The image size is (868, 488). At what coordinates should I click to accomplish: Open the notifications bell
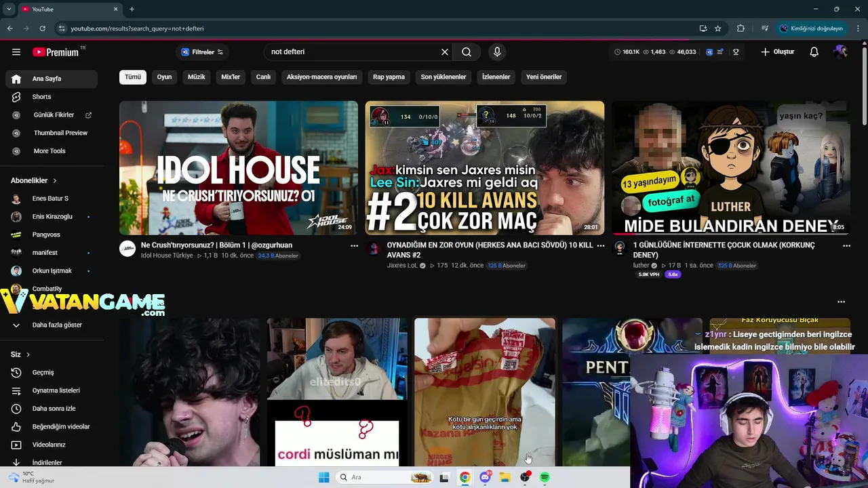click(814, 52)
